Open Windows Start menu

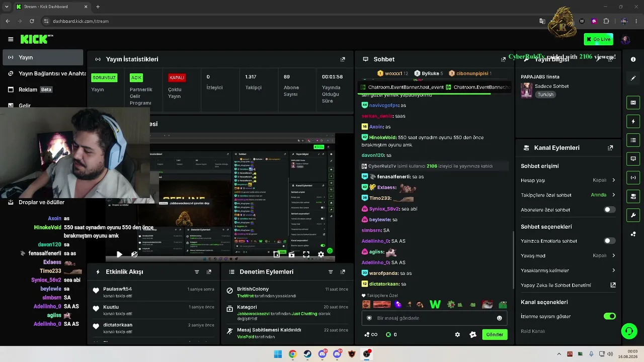278,354
